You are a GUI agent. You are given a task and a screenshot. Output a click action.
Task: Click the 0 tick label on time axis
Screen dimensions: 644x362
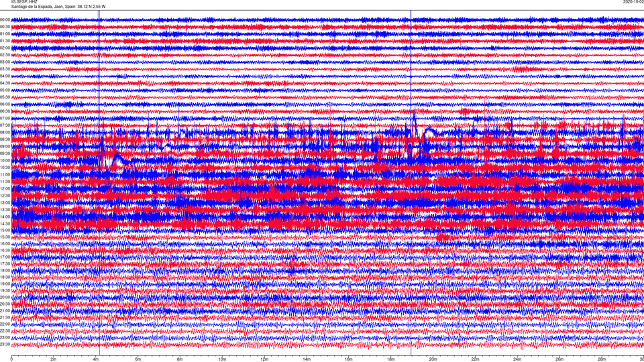coord(11,359)
